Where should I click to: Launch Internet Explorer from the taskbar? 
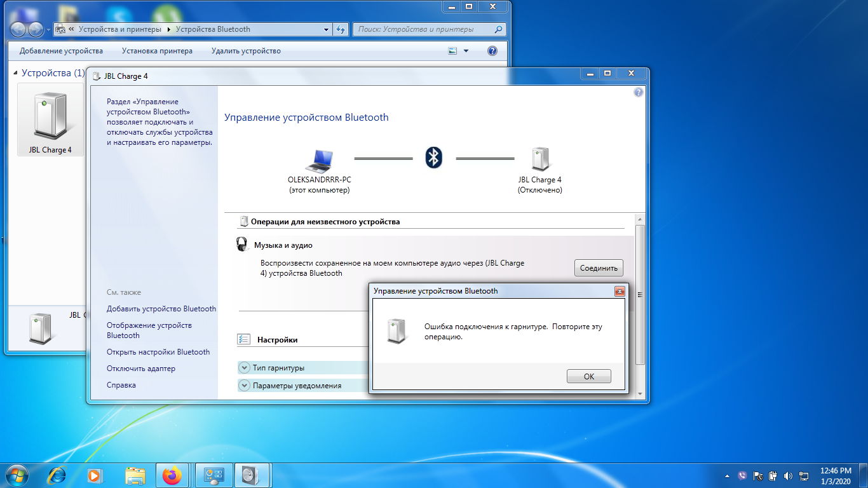tap(57, 475)
